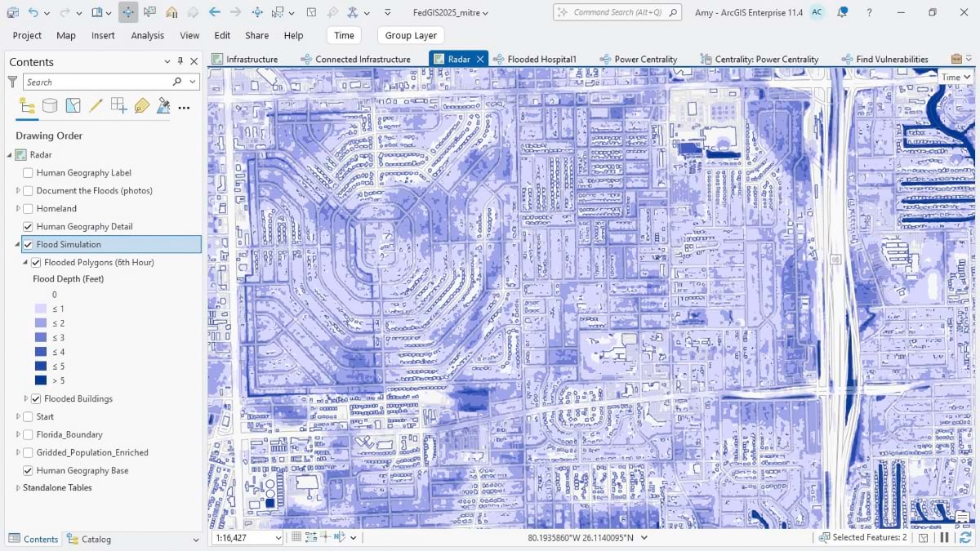980x551 pixels.
Task: Disable the Flooded Buildings layer visibility
Action: 36,398
